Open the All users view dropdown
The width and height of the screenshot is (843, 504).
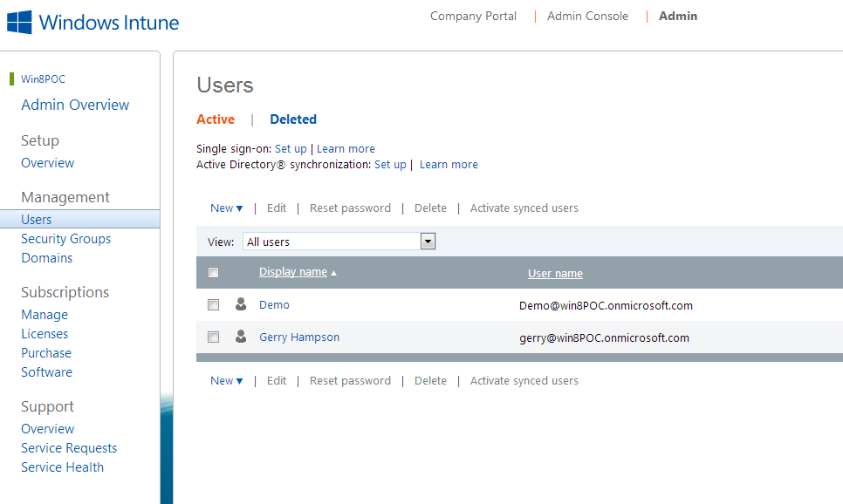point(425,241)
